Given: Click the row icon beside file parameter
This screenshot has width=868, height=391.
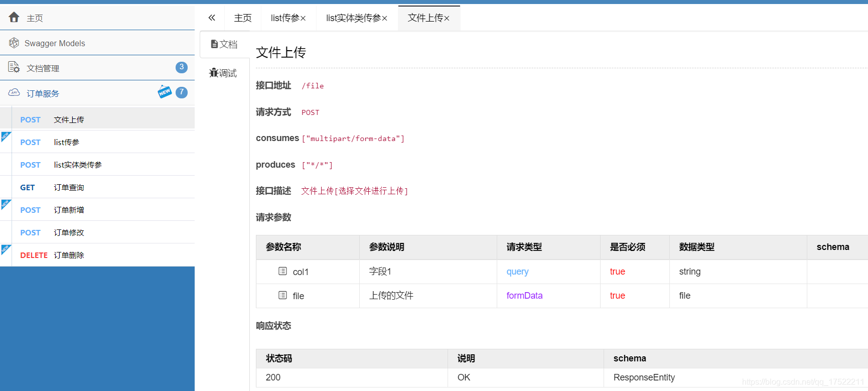Looking at the screenshot, I should pyautogui.click(x=282, y=295).
